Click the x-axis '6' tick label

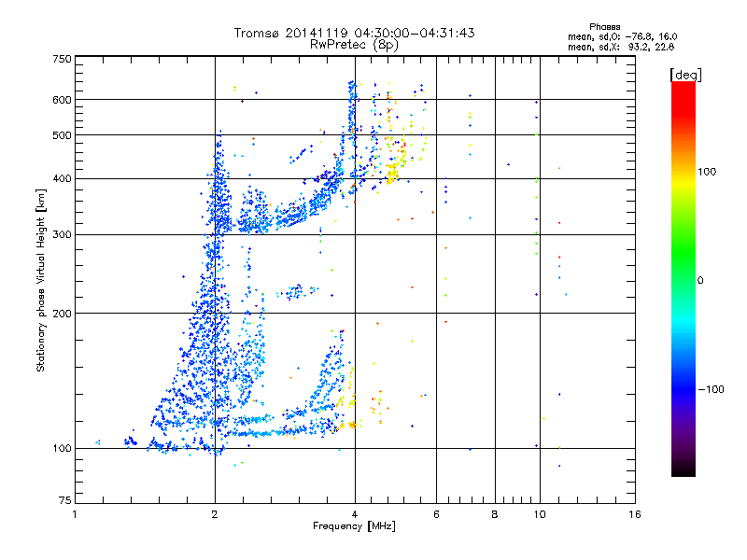click(x=436, y=514)
